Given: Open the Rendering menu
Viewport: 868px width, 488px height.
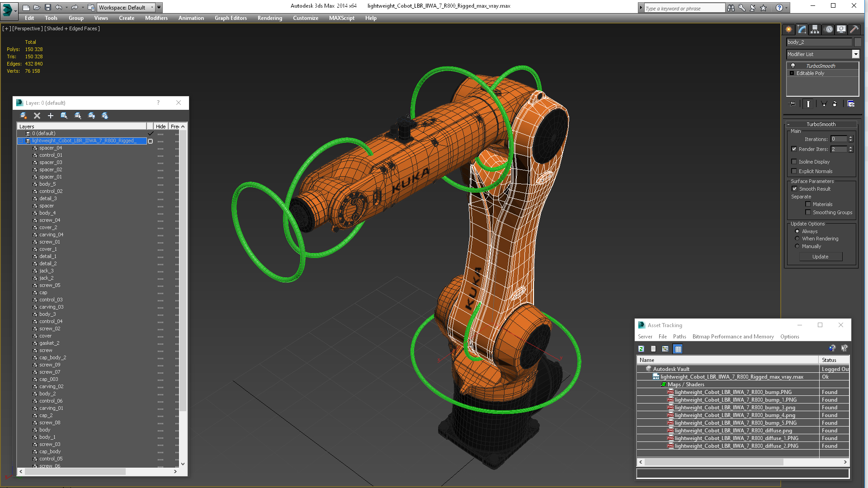Looking at the screenshot, I should pyautogui.click(x=269, y=18).
